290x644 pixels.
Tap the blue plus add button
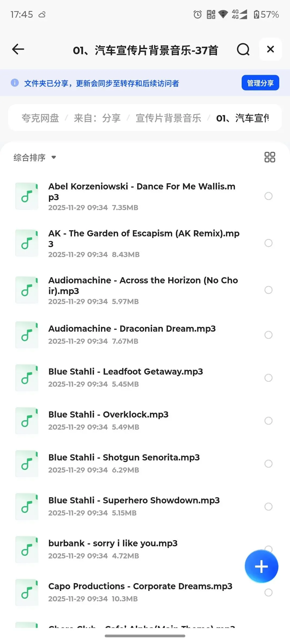pyautogui.click(x=261, y=566)
